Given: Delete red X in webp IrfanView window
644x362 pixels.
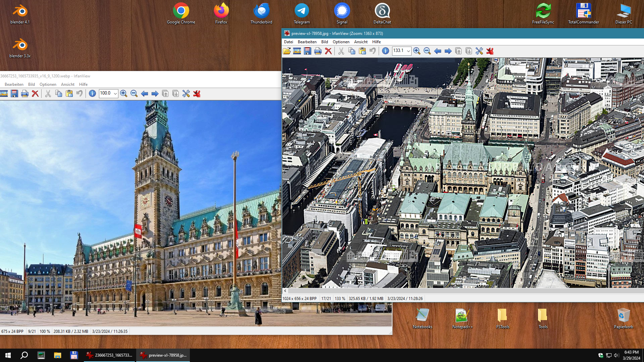Looking at the screenshot, I should pos(35,94).
